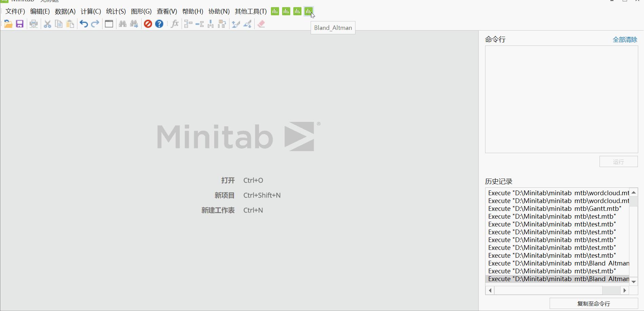Open the 统计(S) menu
This screenshot has height=311, width=644.
click(x=115, y=11)
